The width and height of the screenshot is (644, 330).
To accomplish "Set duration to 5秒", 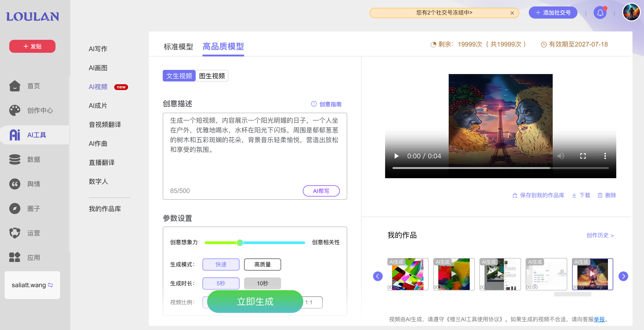I will [221, 283].
